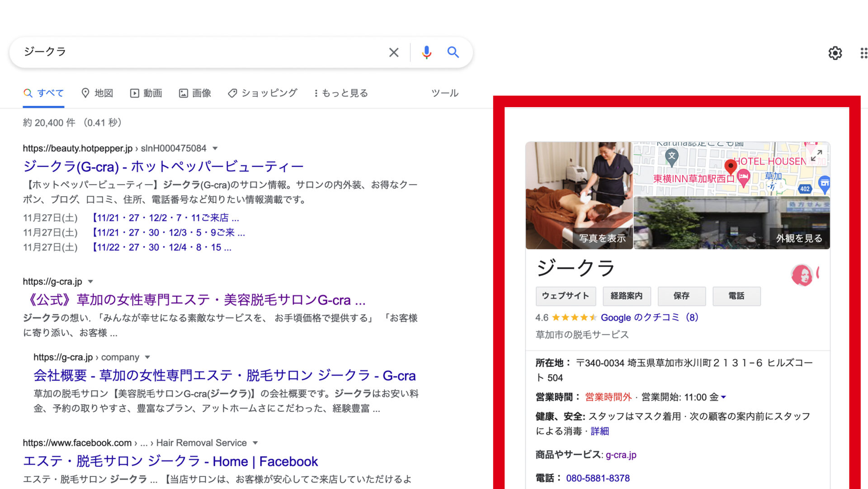Open the エステ・脱毛サロン ジークラ Facebook result

[170, 461]
